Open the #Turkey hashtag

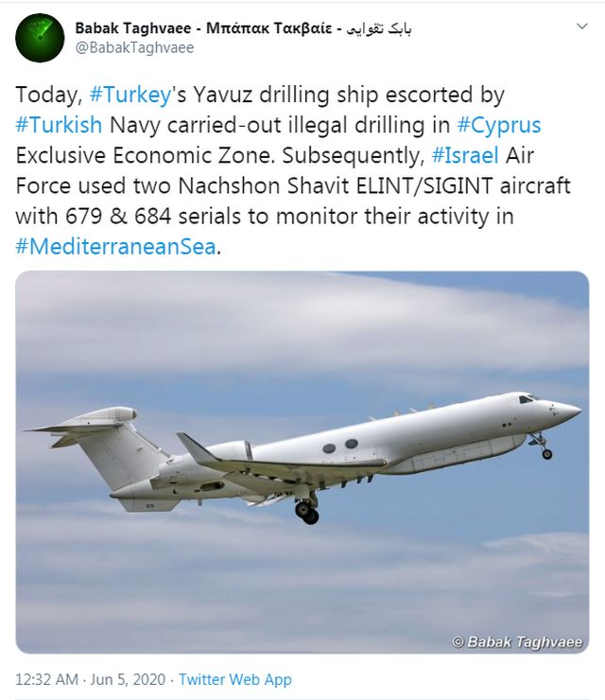132,96
